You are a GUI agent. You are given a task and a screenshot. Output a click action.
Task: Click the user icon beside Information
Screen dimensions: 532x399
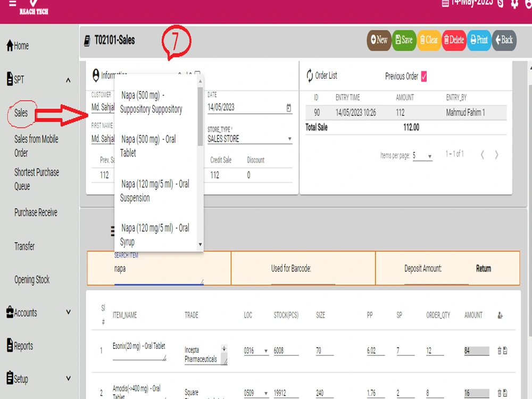96,75
